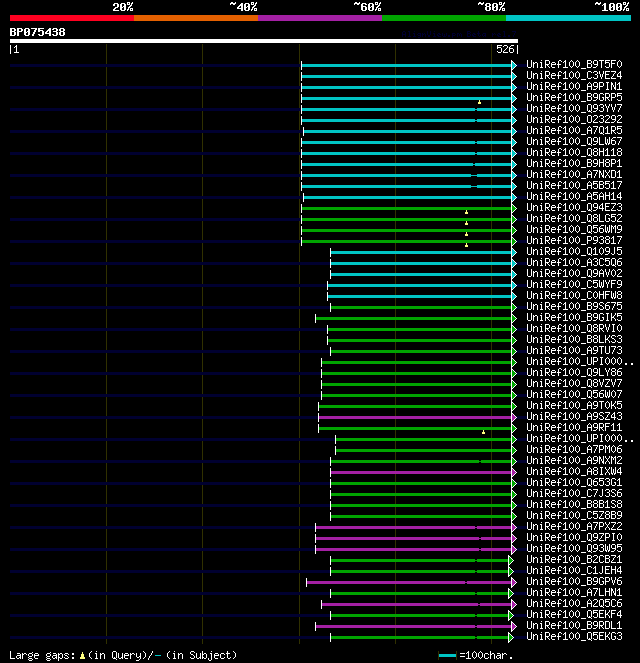This screenshot has width=640, height=663.
Task: Click UniRef100_Q56WM9 label
Action: (574, 229)
